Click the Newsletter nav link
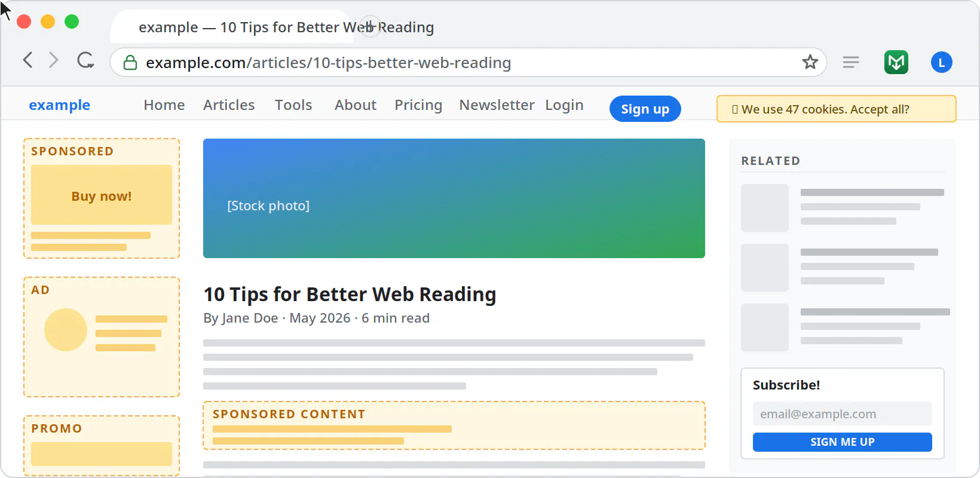Viewport: 980px width, 478px height. [497, 105]
